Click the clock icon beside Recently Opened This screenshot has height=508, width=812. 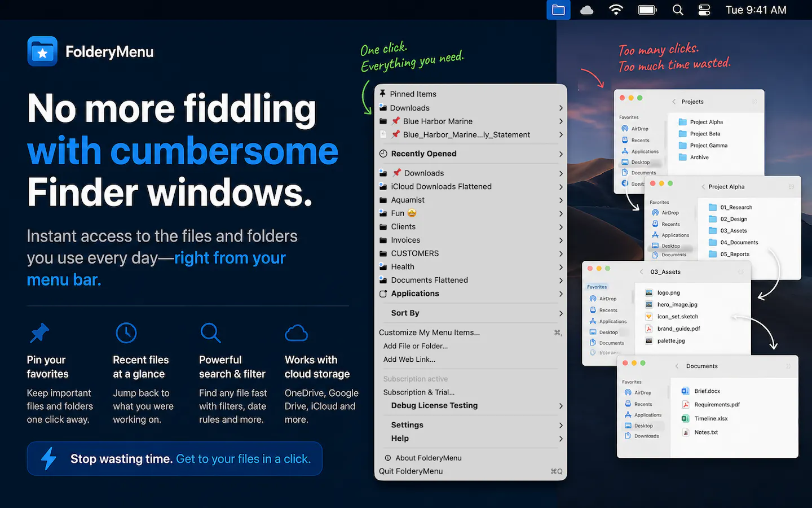click(x=383, y=154)
